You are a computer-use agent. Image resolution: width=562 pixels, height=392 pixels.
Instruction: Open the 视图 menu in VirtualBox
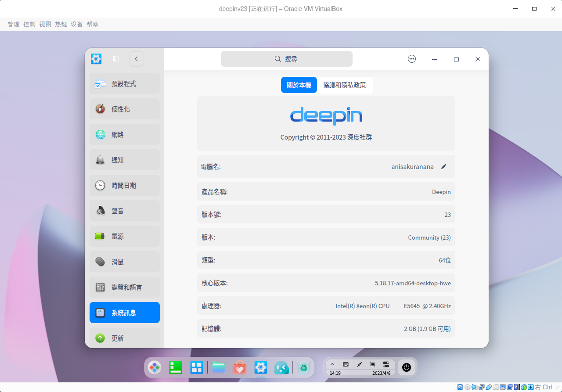[x=45, y=24]
